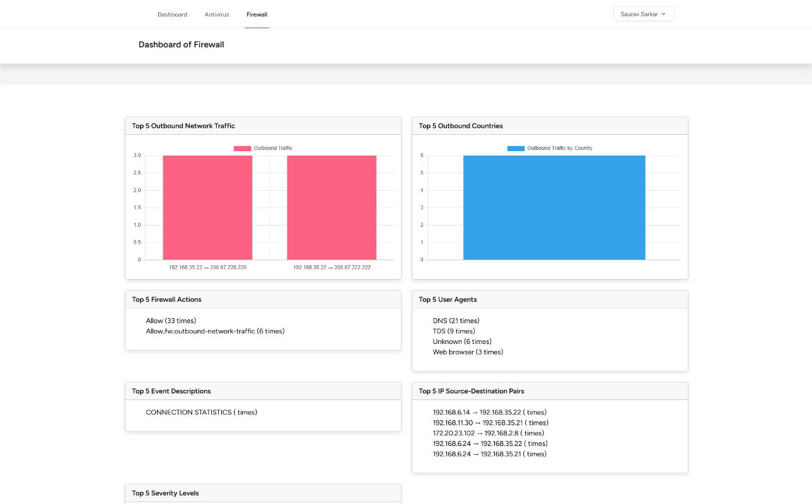Click the Allow,fw:outbound-network-traffic entry
This screenshot has width=812, height=504.
(215, 331)
